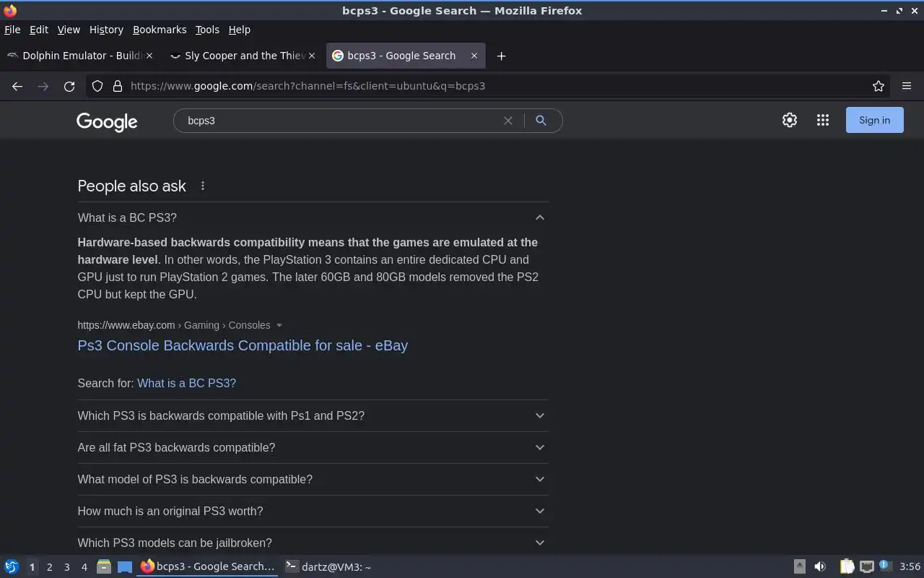The image size is (924, 578).
Task: Follow the Search for What is a BC PS3 link
Action: pos(187,383)
